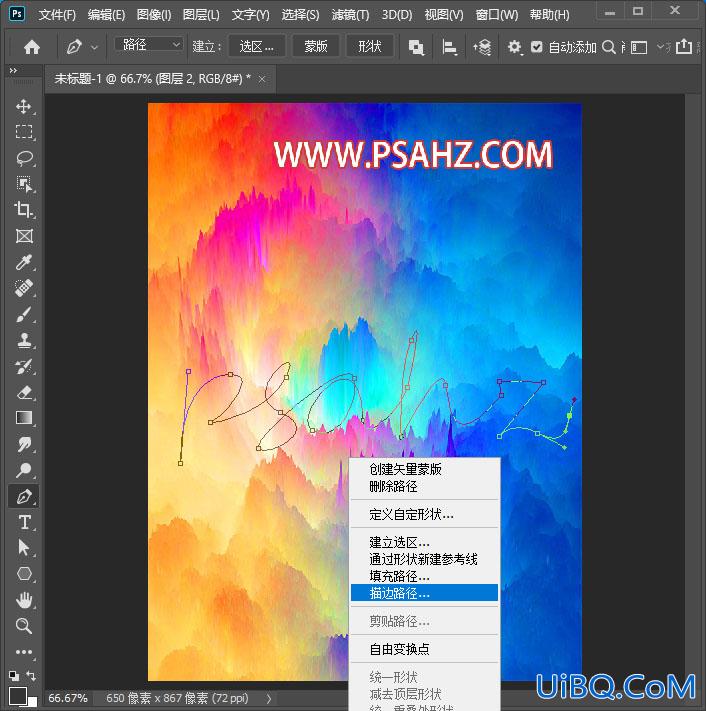This screenshot has height=711, width=706.
Task: Select the Smudge tool
Action: [x=24, y=444]
